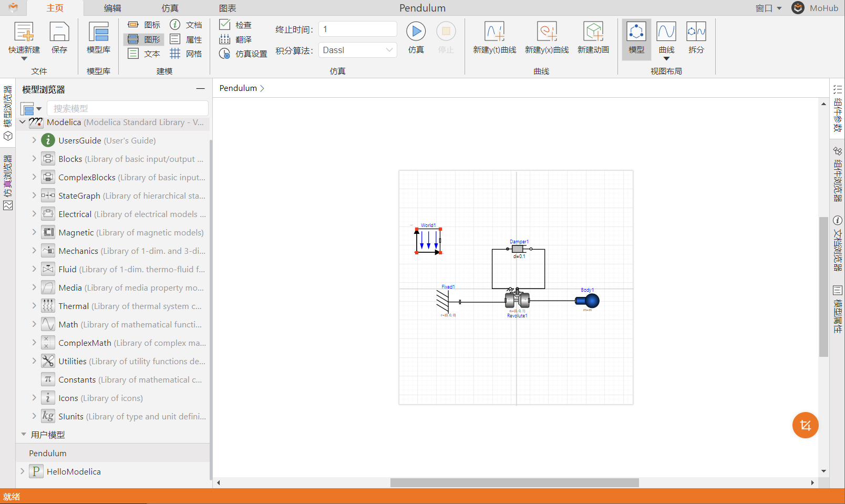The image size is (845, 504).
Task: Run model Check (检查)
Action: point(235,25)
